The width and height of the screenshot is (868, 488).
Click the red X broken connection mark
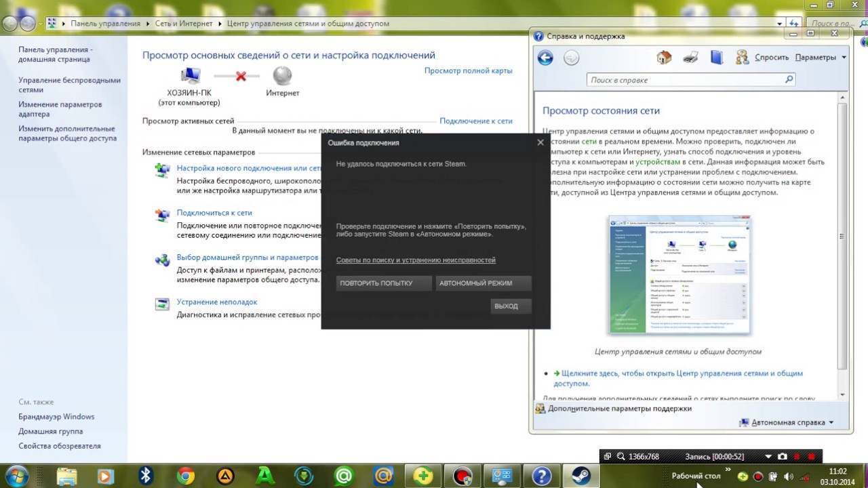click(x=241, y=76)
